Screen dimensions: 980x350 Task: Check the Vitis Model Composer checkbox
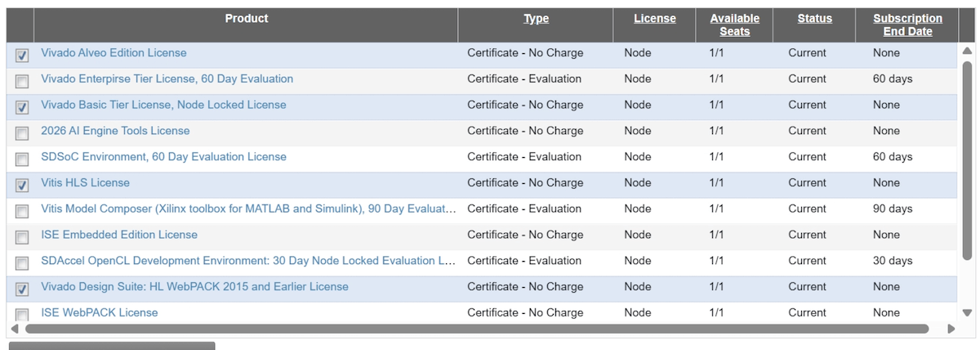click(x=22, y=211)
